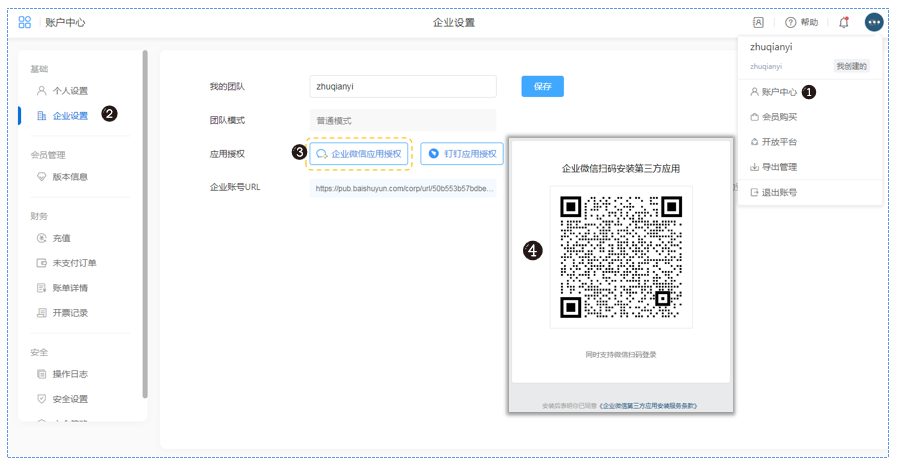
Task: Open 个人设置 in the sidebar
Action: tap(69, 91)
